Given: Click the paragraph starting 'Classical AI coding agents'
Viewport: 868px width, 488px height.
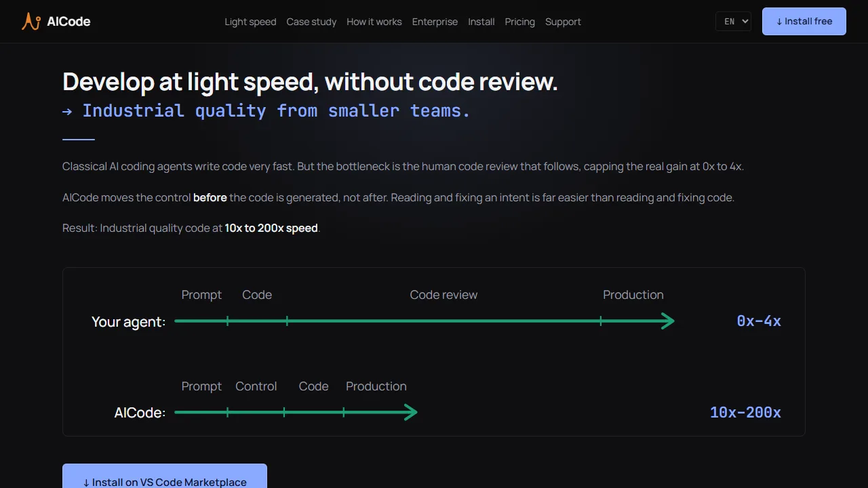Looking at the screenshot, I should coord(403,167).
